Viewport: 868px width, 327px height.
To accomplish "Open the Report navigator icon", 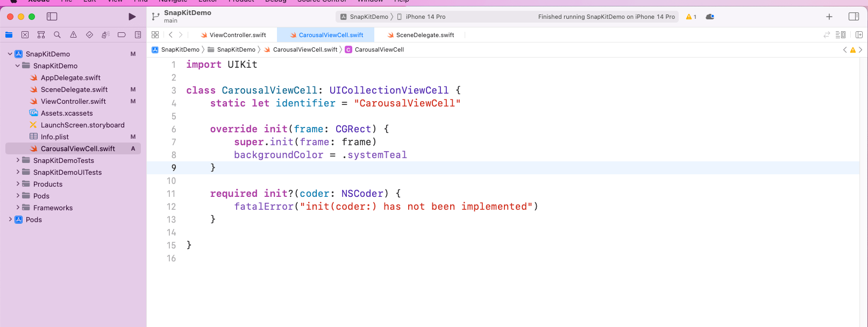I will 138,35.
